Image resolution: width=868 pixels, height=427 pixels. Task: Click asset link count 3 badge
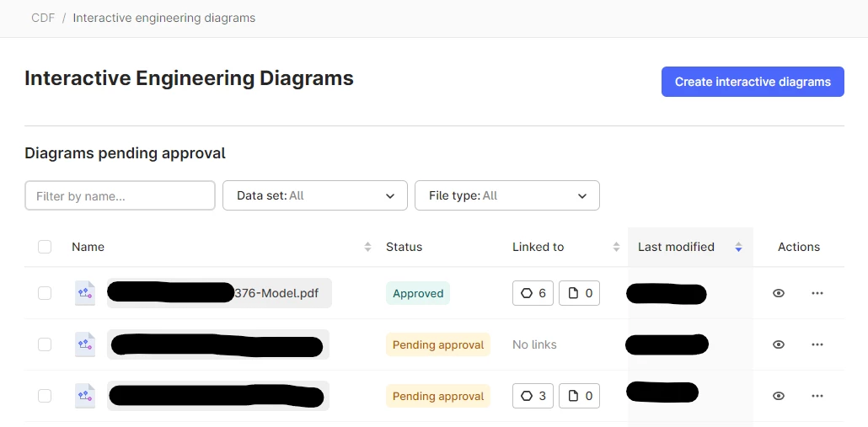point(533,396)
